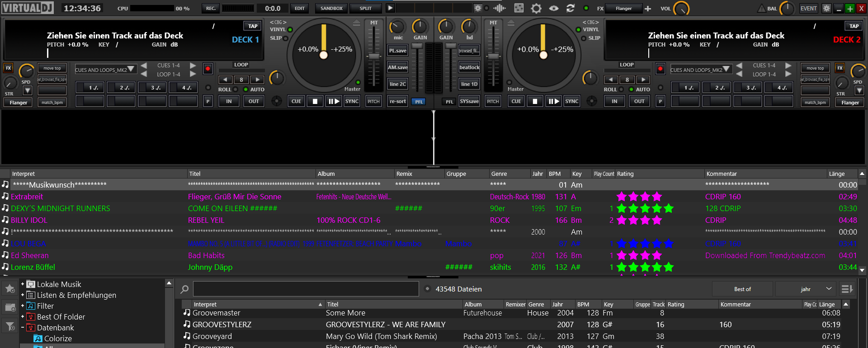
Task: Click next CUES 1-4 page arrow deck 1
Action: [x=193, y=66]
